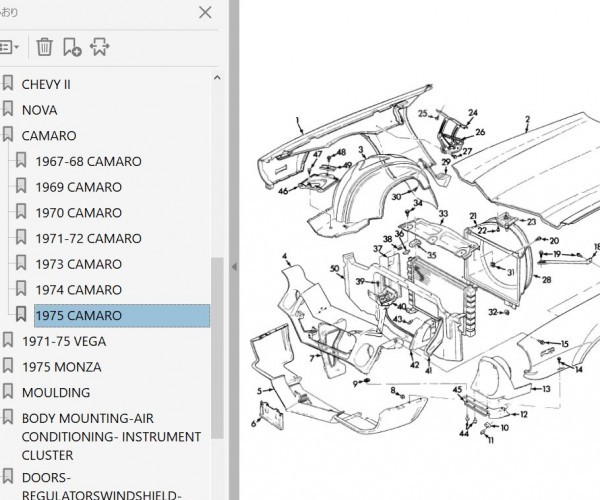Open BODY MOUNTING-AIR CONDITIONING bookmark
Screen dimensions: 600x500
(x=111, y=437)
